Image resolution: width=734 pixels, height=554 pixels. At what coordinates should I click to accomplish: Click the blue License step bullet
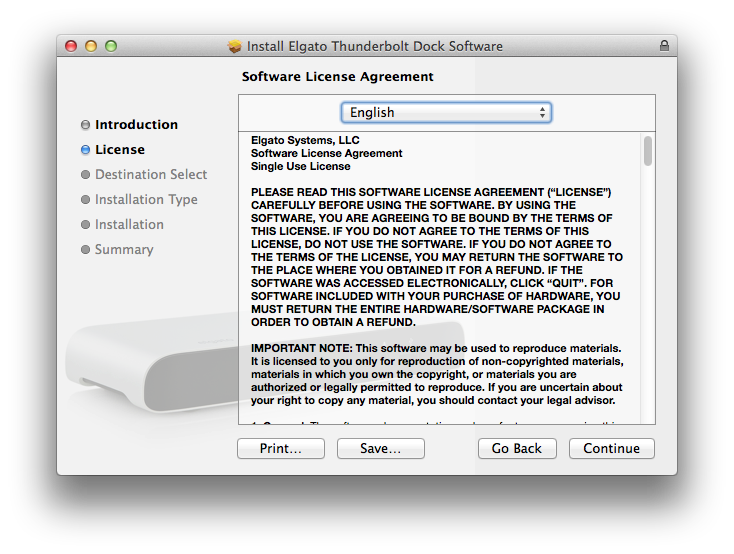(x=85, y=150)
